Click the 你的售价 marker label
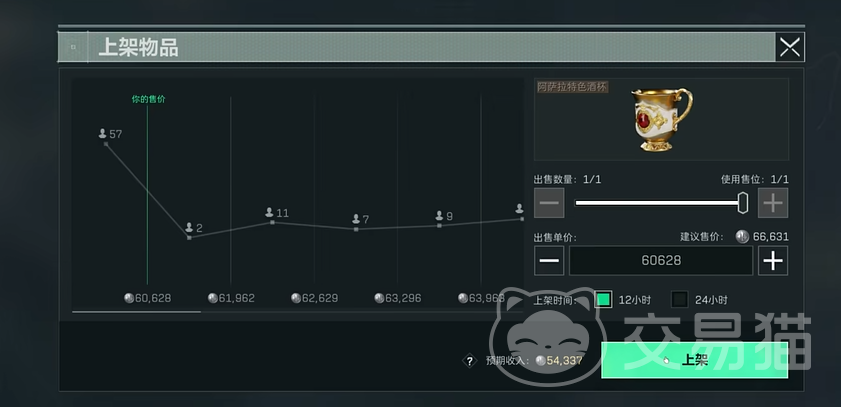The height and width of the screenshot is (407, 841). (149, 99)
